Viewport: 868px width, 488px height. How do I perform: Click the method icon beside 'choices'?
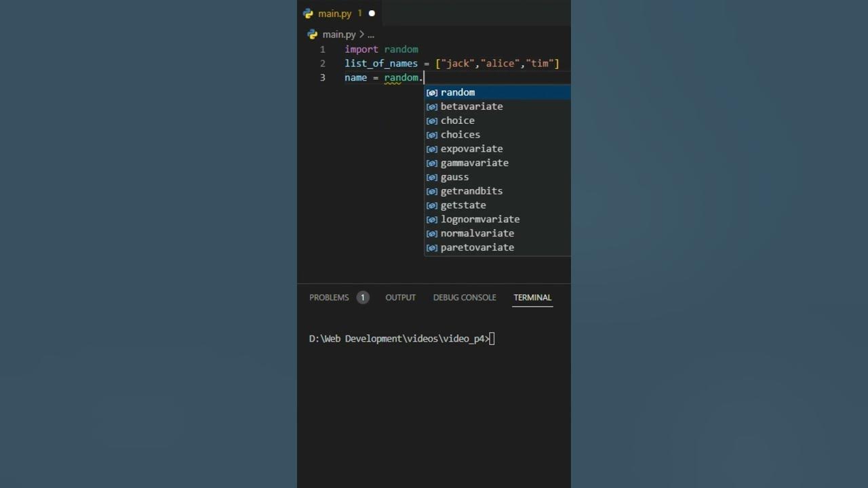(432, 135)
